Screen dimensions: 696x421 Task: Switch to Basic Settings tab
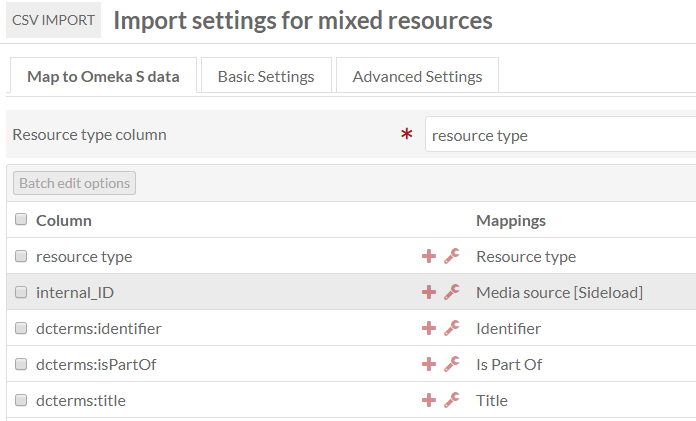(x=266, y=76)
